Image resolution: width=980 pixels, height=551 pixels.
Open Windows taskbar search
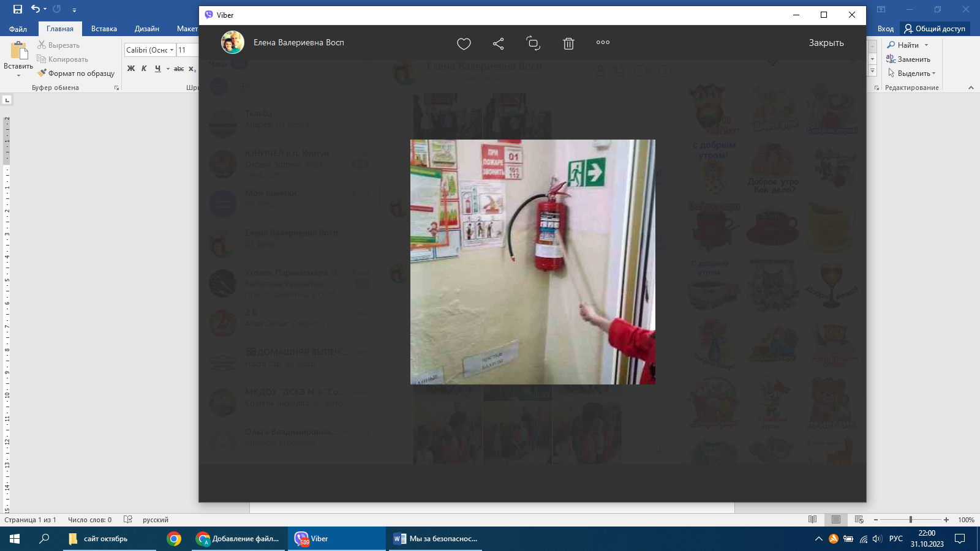pyautogui.click(x=44, y=539)
